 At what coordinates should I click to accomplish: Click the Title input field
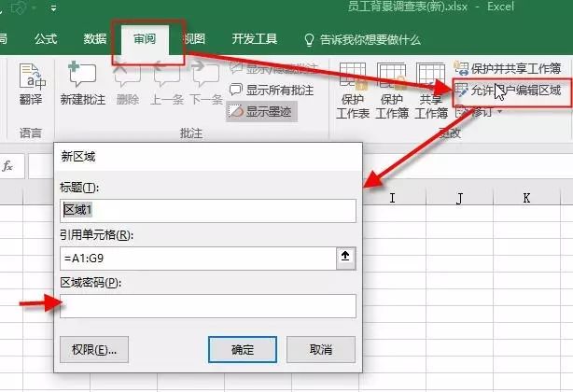point(208,210)
